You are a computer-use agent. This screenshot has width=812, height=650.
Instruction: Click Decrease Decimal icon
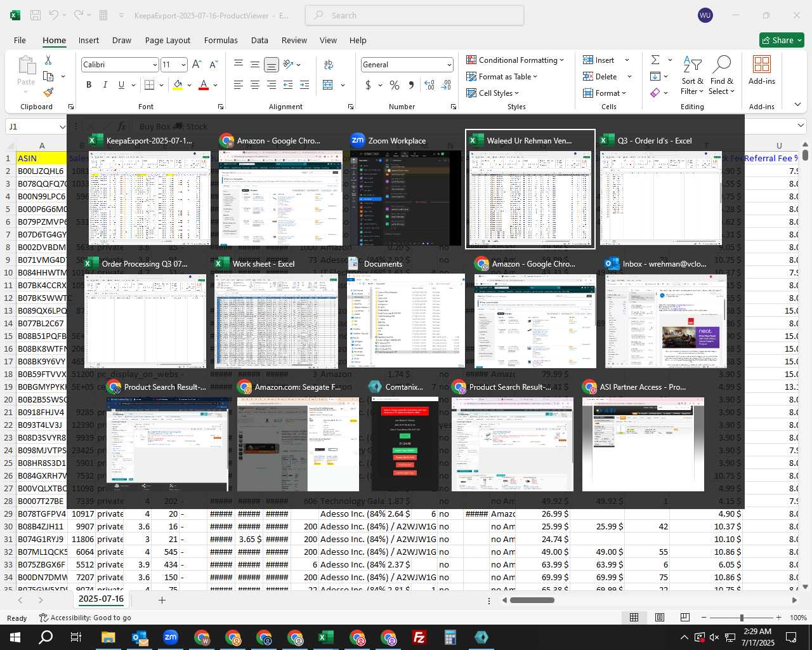tap(446, 84)
